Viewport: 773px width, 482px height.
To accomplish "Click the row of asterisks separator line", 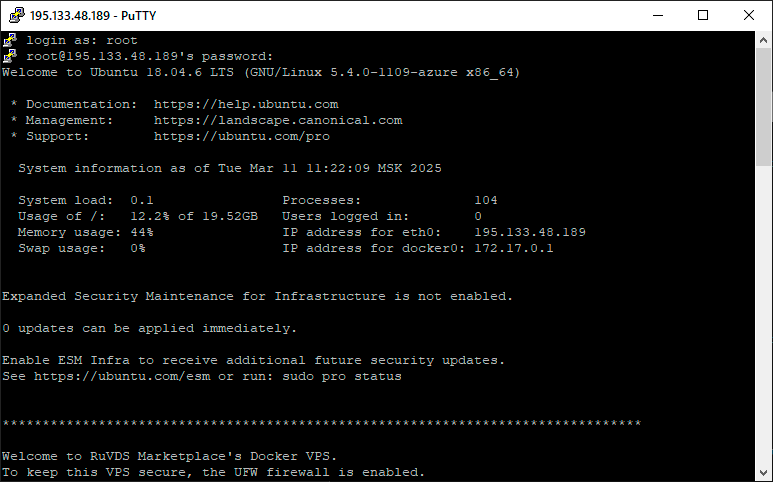I will coord(321,424).
